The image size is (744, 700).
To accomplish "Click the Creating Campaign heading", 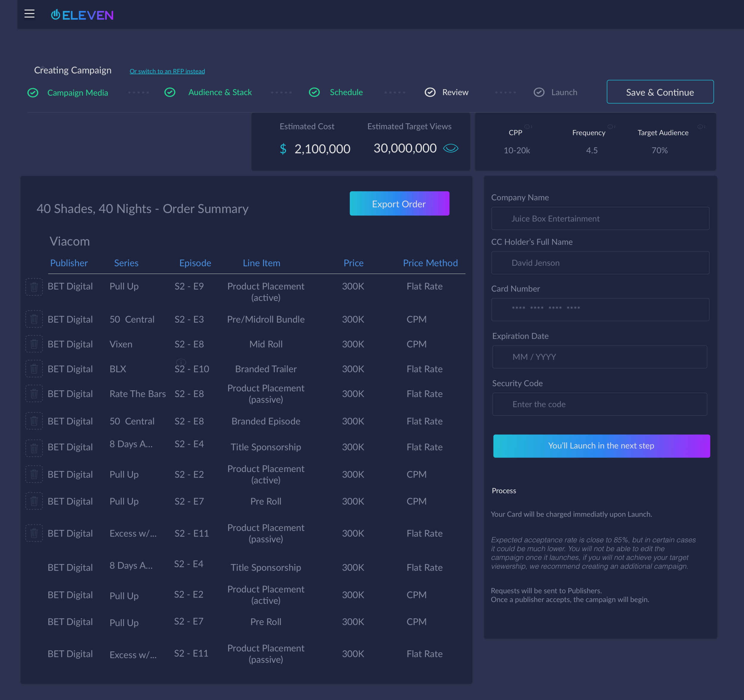I will pos(73,70).
